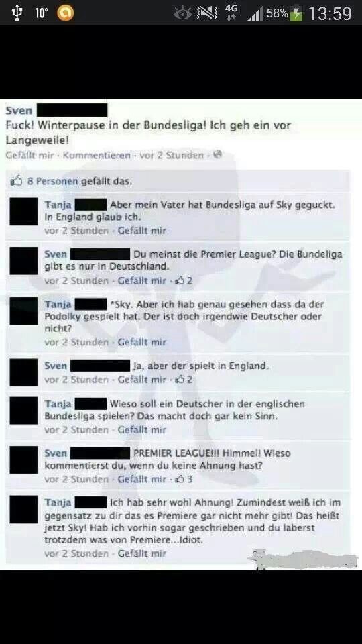Tap the thumbs-up icon beside 8 Personen
This screenshot has height=644, width=362.
16,181
